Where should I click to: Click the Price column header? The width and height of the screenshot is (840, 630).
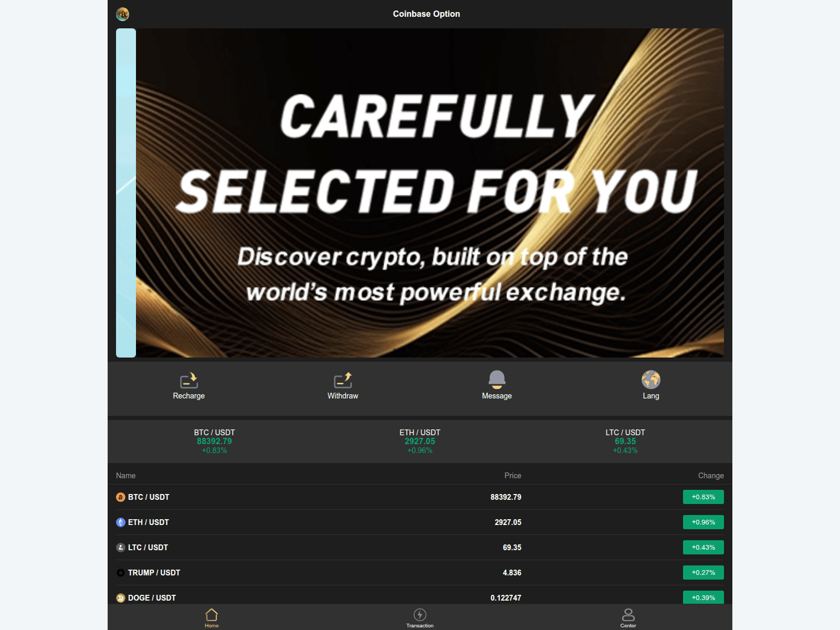[513, 476]
